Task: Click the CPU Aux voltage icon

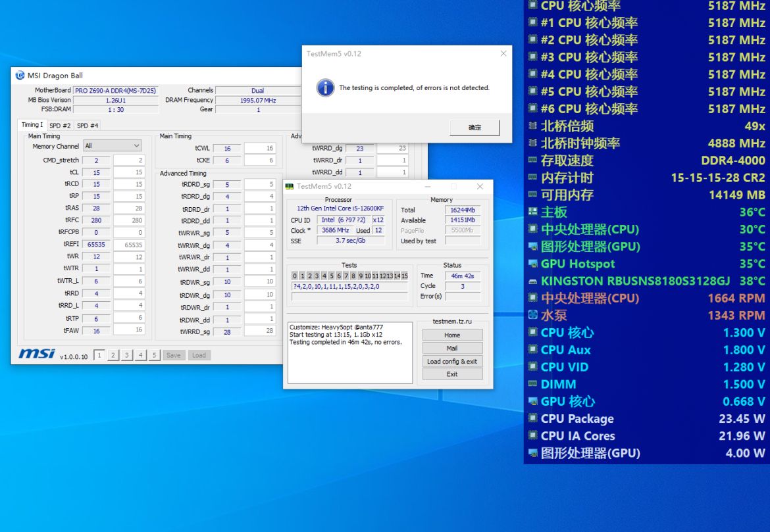Action: [532, 349]
